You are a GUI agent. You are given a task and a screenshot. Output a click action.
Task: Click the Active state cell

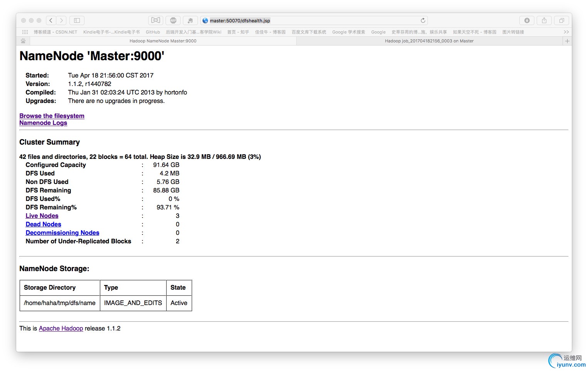tap(179, 303)
